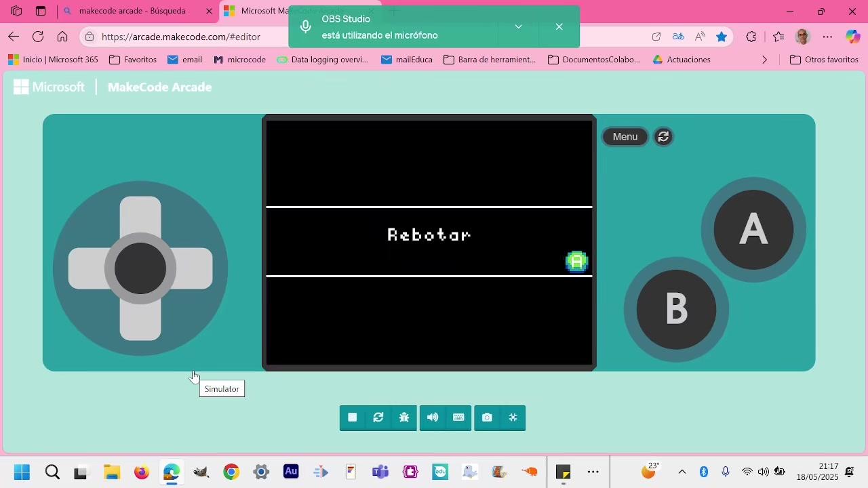Viewport: 868px width, 488px height.
Task: Click the translate page icon
Action: point(678,37)
